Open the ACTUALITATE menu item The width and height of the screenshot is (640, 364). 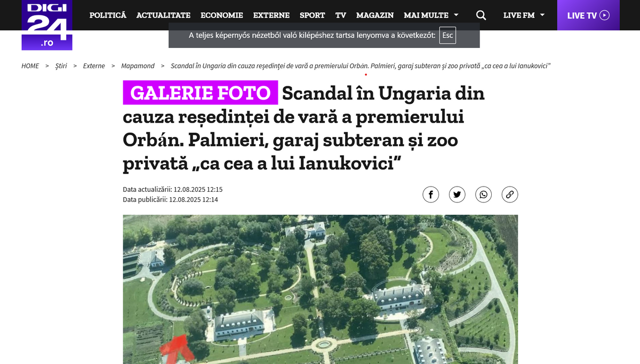point(164,15)
